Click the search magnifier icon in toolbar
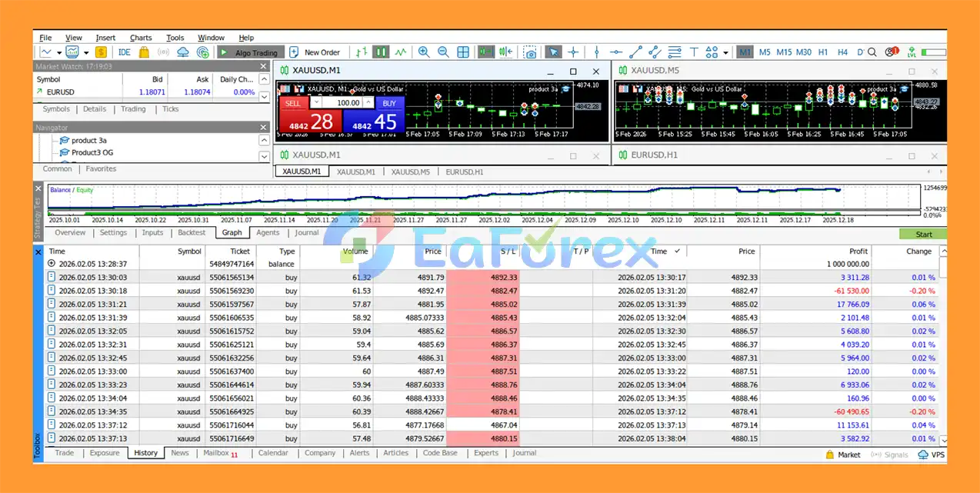 pos(872,52)
